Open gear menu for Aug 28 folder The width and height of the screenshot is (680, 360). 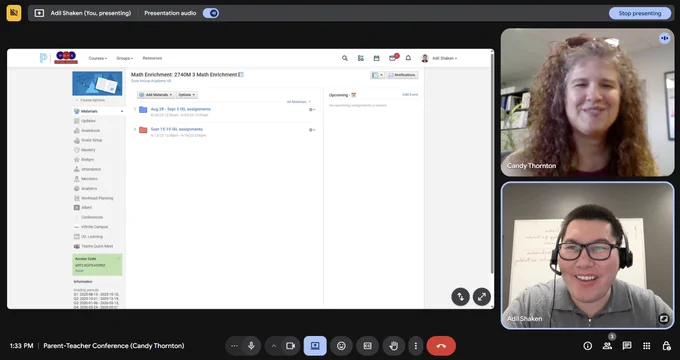(x=312, y=110)
